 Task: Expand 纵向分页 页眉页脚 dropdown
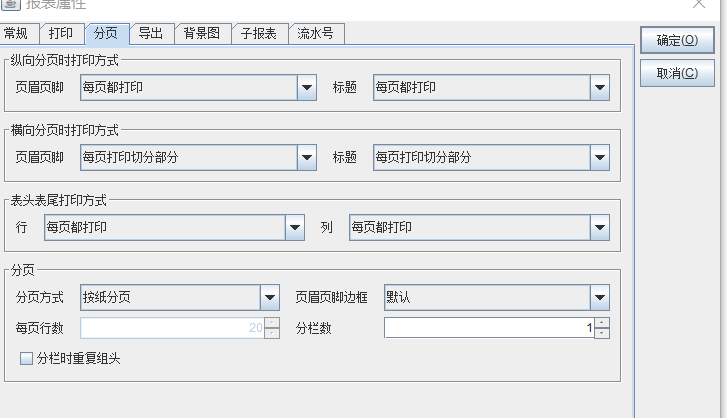pos(307,88)
